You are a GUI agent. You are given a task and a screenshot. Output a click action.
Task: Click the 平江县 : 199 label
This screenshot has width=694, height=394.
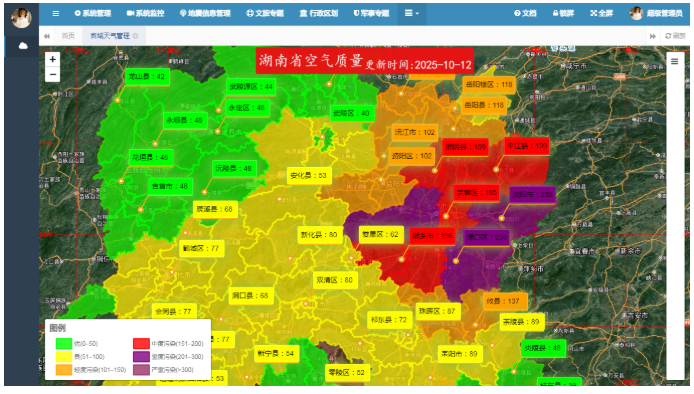(x=527, y=146)
